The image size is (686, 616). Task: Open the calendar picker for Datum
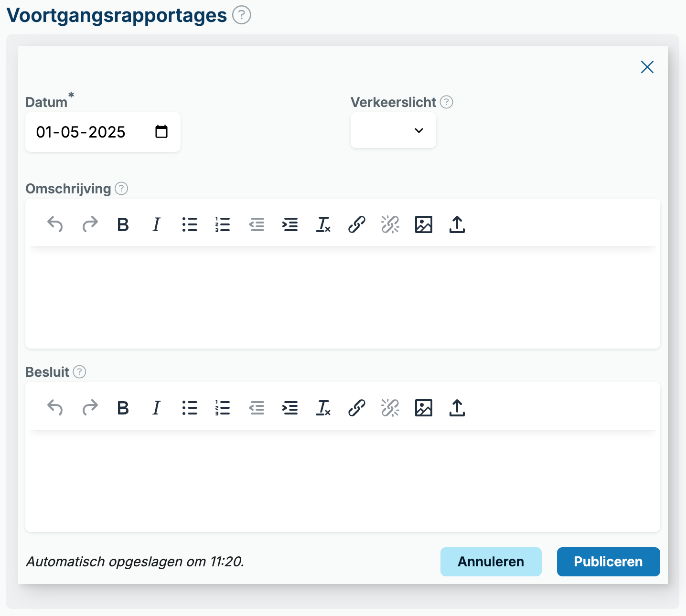click(x=161, y=131)
